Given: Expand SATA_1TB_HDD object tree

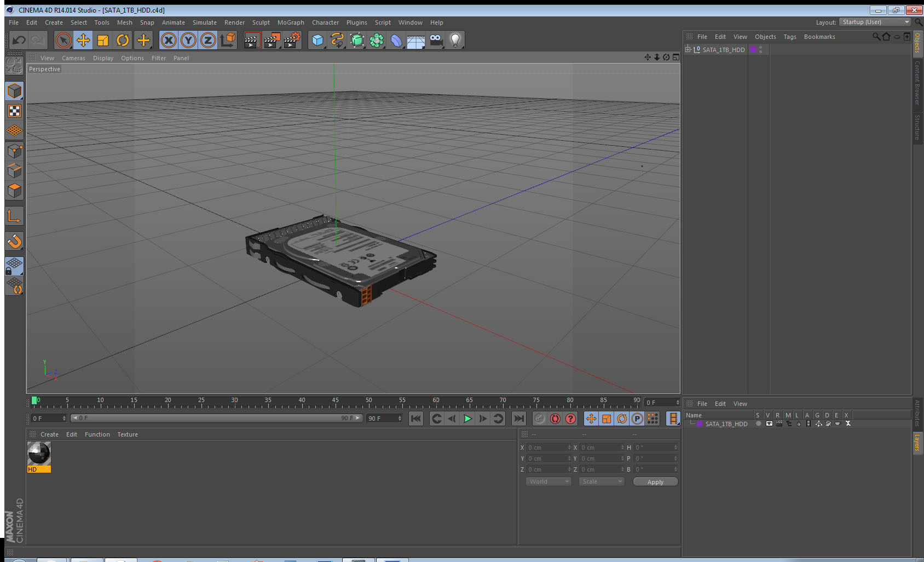Looking at the screenshot, I should 688,49.
